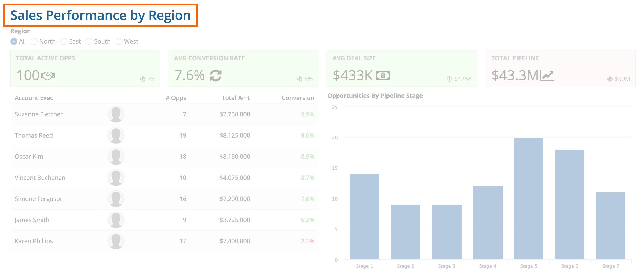This screenshot has height=276, width=644.
Task: Click the target icon next to 5%
Action: coord(300,79)
